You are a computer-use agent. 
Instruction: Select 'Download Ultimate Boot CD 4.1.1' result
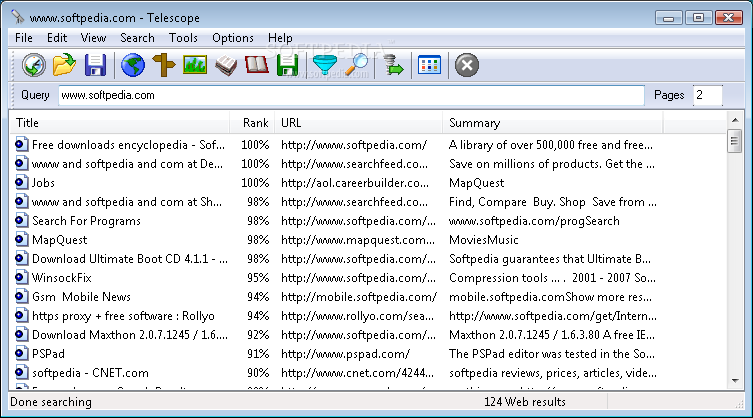pos(130,258)
